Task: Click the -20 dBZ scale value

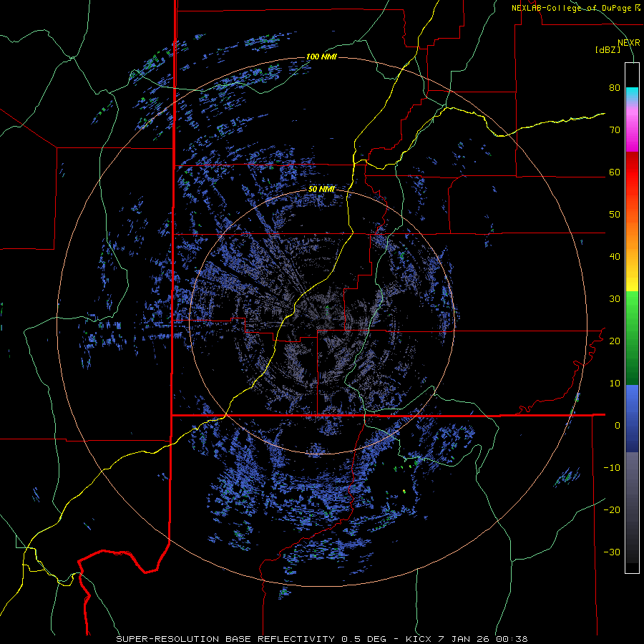Action: tap(612, 510)
